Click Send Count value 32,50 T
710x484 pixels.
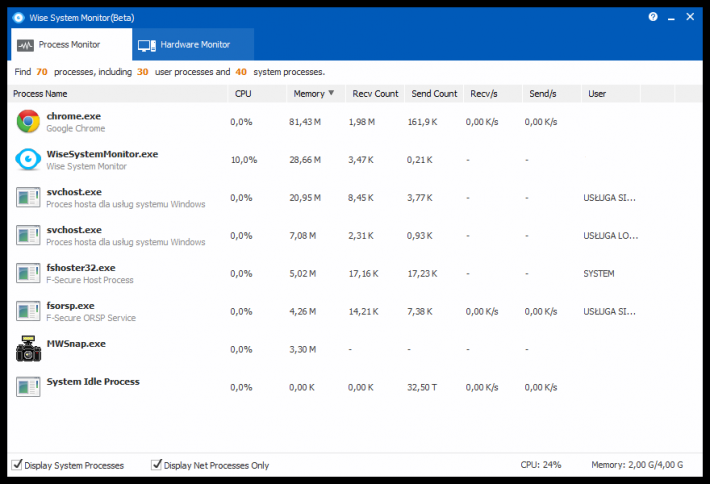[422, 388]
